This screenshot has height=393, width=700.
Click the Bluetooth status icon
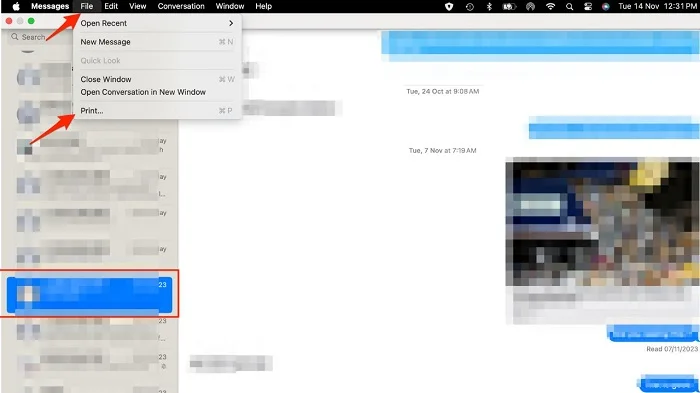[489, 6]
